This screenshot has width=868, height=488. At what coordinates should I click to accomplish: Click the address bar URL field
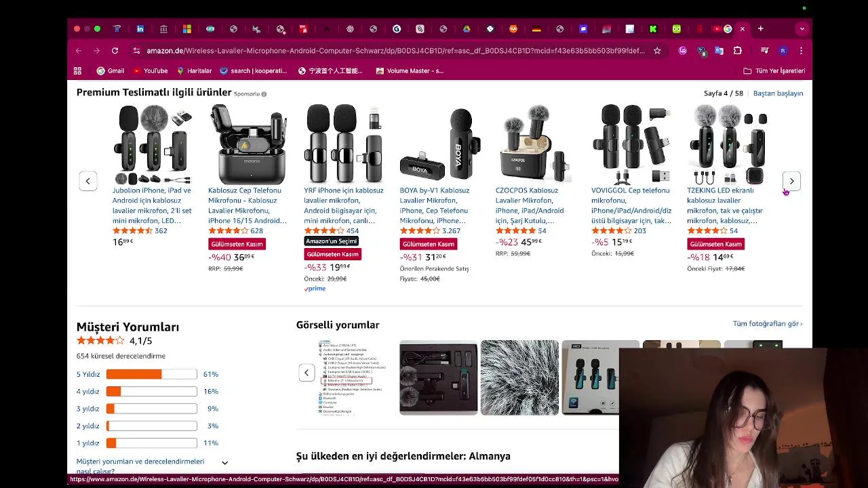395,51
